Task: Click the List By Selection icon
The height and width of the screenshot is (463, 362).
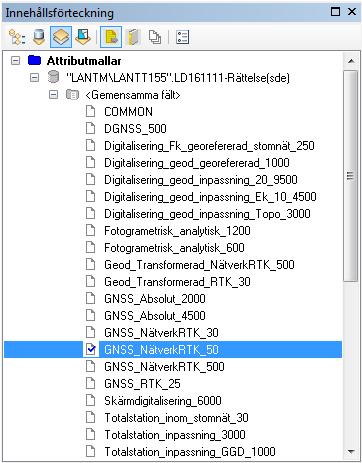Action: click(x=83, y=37)
